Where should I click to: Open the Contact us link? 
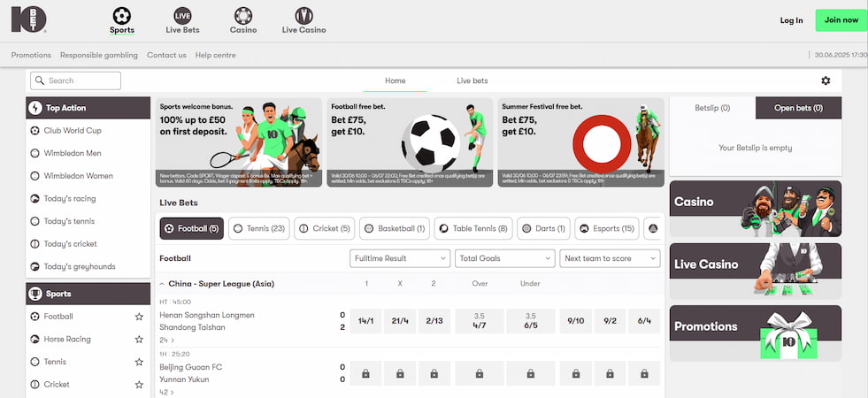166,56
